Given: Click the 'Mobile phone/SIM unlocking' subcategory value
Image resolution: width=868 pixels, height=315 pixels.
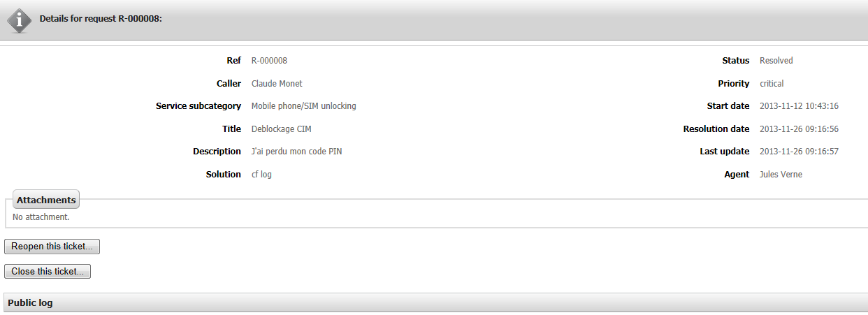Looking at the screenshot, I should pyautogui.click(x=303, y=106).
